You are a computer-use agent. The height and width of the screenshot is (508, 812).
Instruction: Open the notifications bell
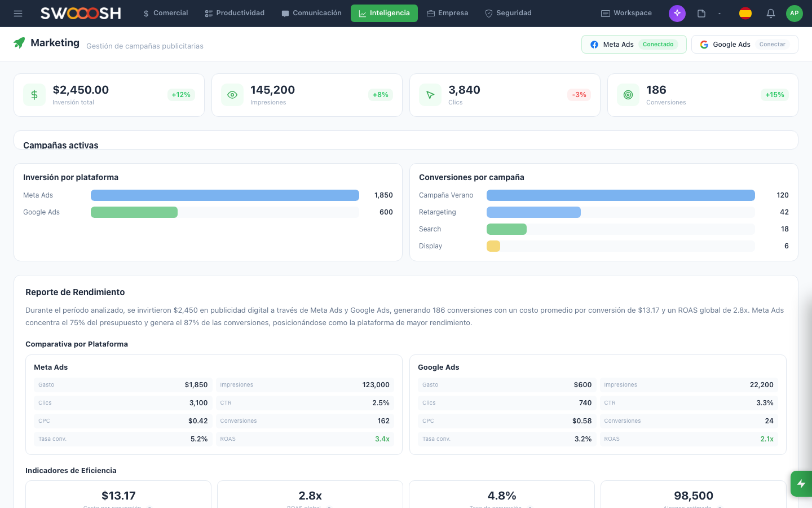(770, 14)
